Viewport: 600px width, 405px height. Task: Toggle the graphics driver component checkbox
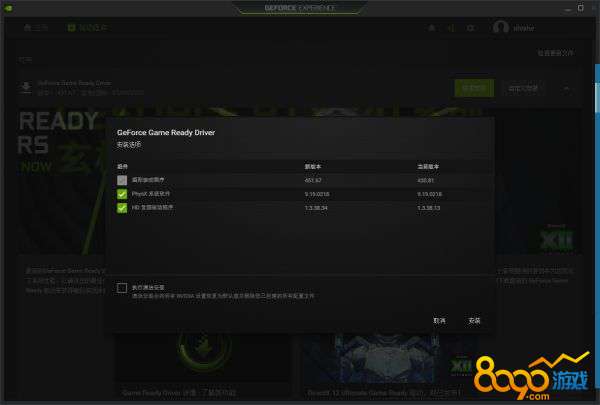(x=122, y=180)
